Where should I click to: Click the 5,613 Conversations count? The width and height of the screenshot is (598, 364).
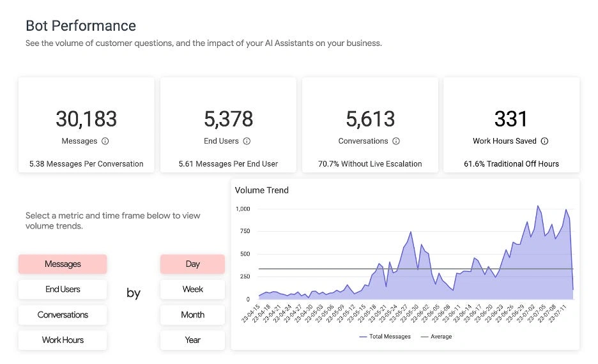(370, 119)
